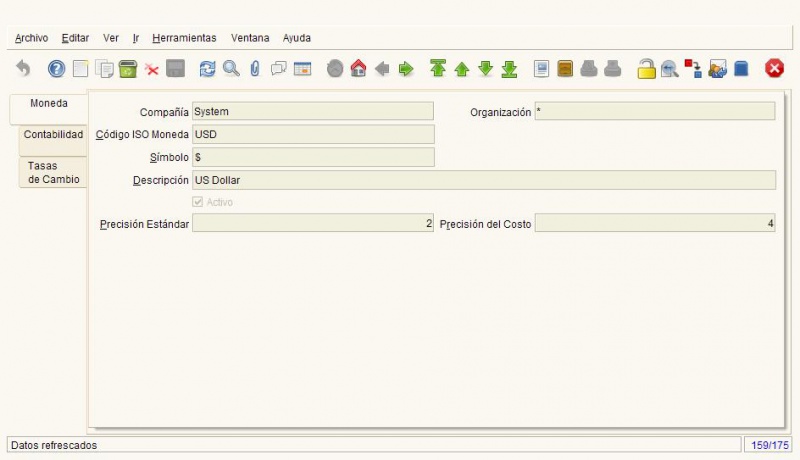The height and width of the screenshot is (460, 800).
Task: Open active workflows with the red-blue squares icon
Action: coord(693,68)
